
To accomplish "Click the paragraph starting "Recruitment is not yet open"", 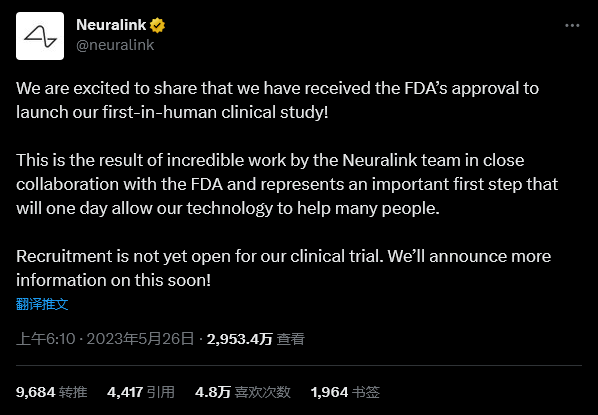I will pos(283,268).
